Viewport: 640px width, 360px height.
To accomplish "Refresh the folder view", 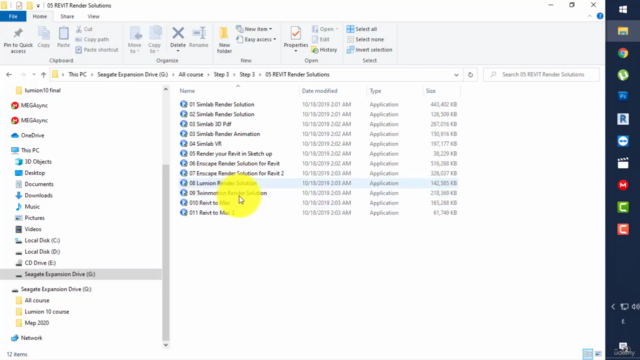I will pos(470,75).
